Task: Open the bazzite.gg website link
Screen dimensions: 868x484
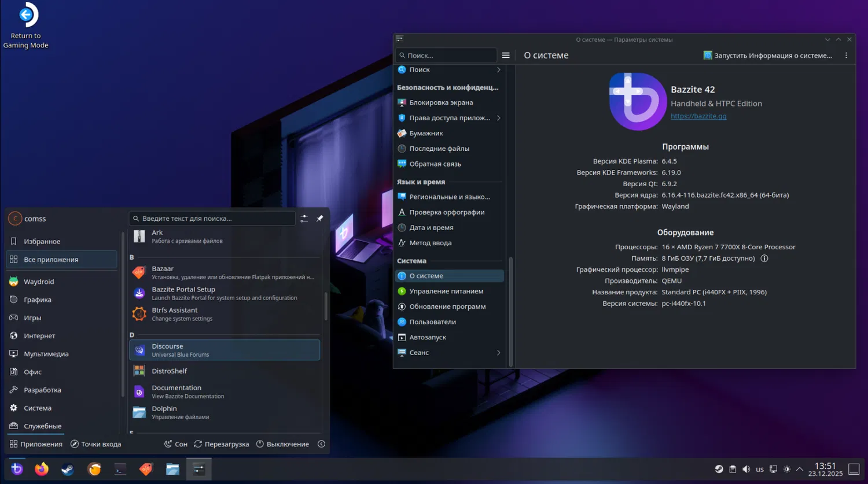Action: click(x=698, y=116)
